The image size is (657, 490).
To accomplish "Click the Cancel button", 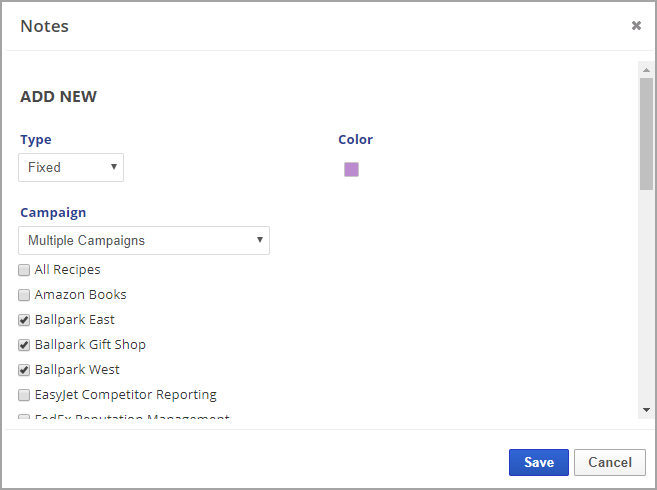I will 609,462.
